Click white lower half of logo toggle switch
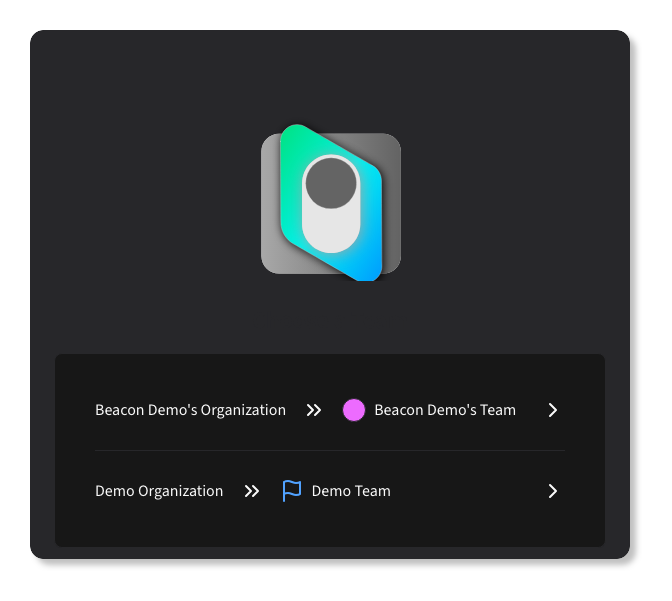 331,231
